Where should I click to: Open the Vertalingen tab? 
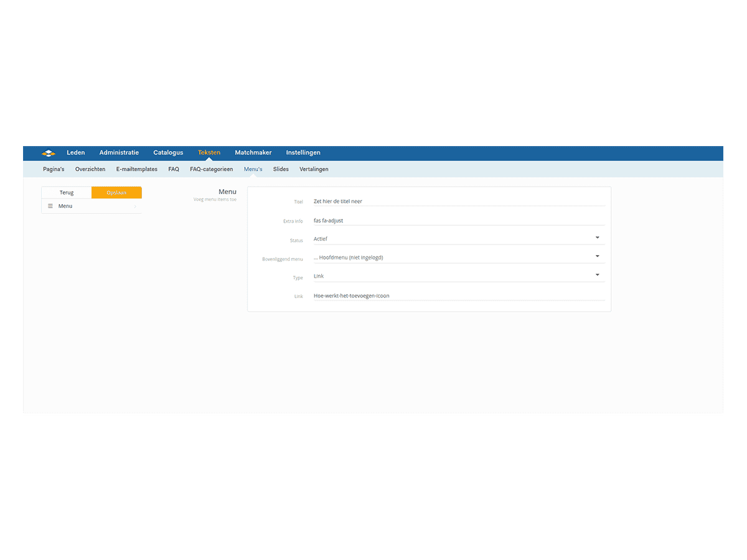coord(314,169)
